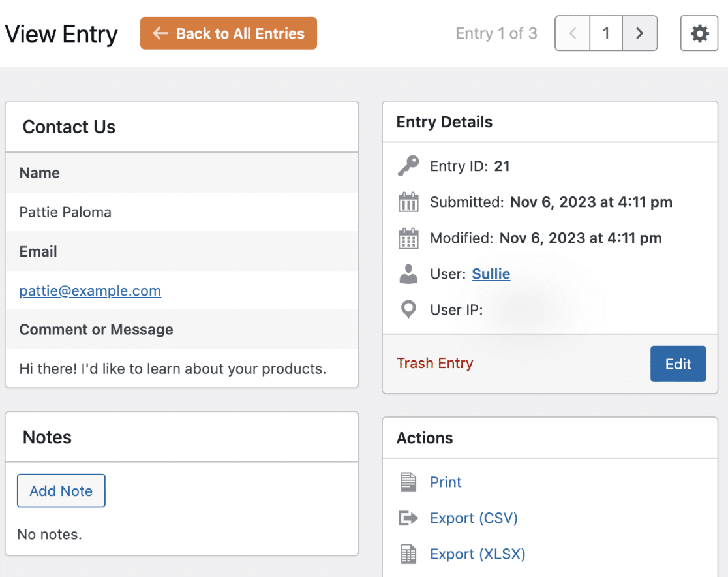The width and height of the screenshot is (728, 577).
Task: Click the Export (XLSX) spreadsheet icon
Action: pos(408,554)
